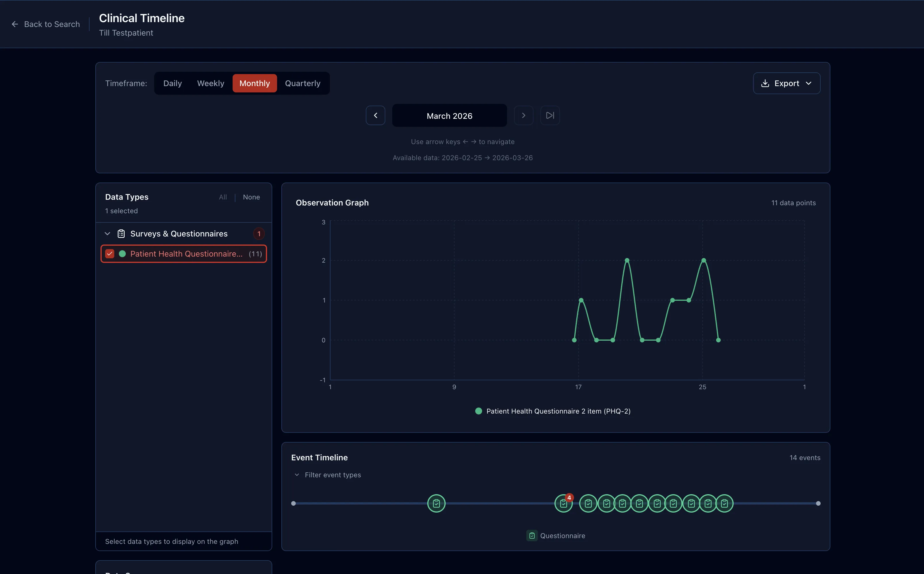924x574 pixels.
Task: Click the Questionnaire legend icon below the timeline
Action: (532, 535)
